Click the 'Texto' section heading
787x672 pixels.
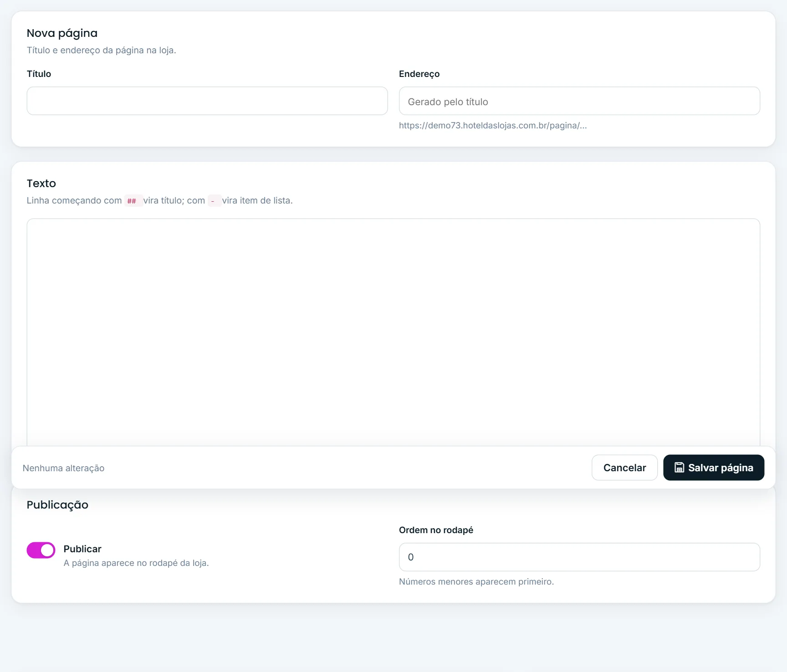(x=41, y=183)
